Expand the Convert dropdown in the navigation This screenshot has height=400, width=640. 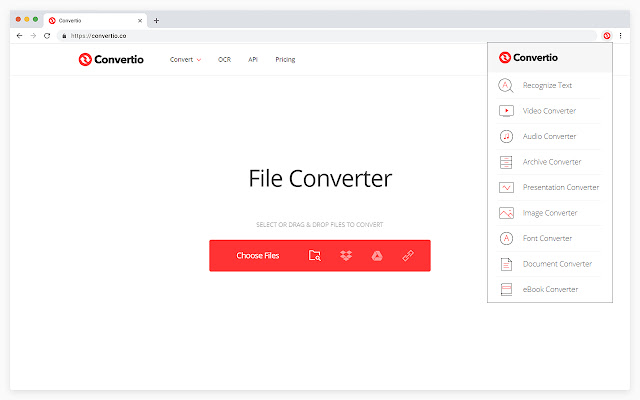coord(185,60)
